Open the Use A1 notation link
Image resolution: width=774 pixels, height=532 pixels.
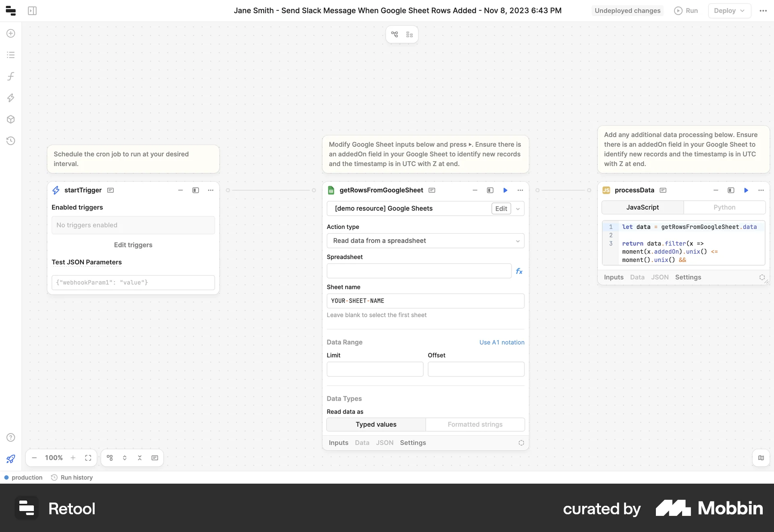(501, 342)
